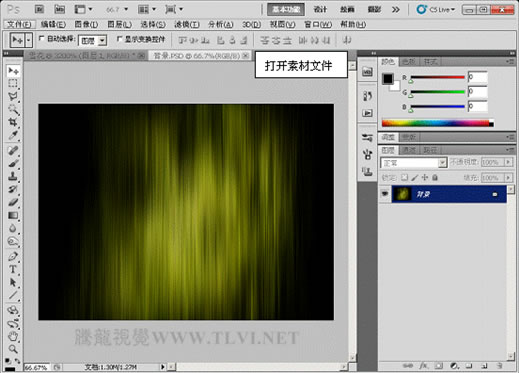This screenshot has height=373, width=519.
Task: Select the Clone Stamp tool
Action: coord(13,176)
